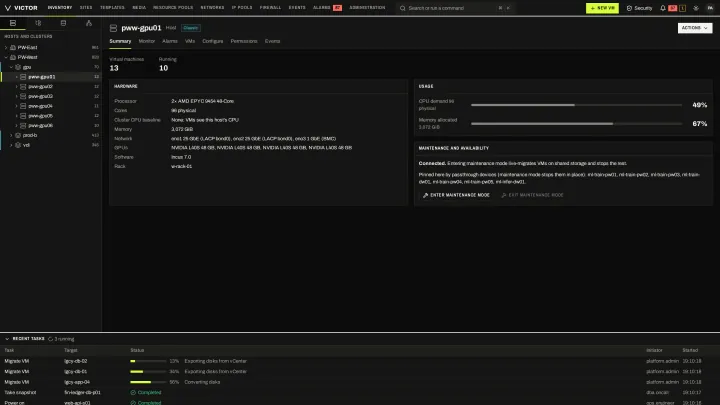
Task: Click the vdi cluster icon
Action: pyautogui.click(x=18, y=145)
